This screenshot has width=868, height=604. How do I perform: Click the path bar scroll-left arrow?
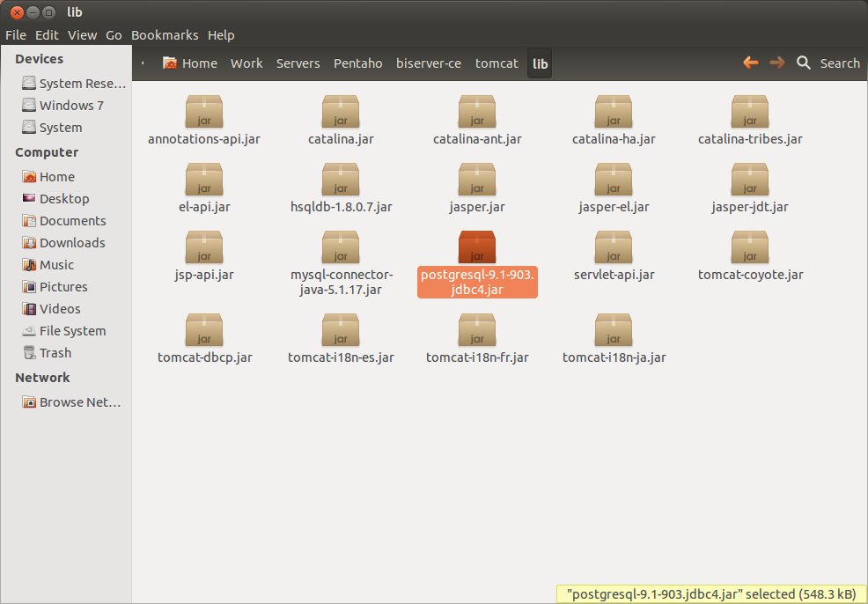[143, 63]
